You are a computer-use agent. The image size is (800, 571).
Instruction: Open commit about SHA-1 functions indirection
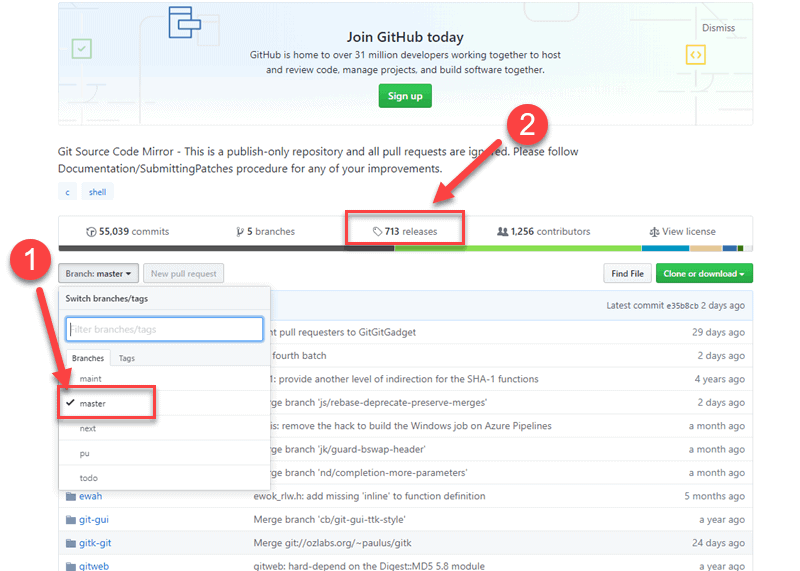click(405, 379)
